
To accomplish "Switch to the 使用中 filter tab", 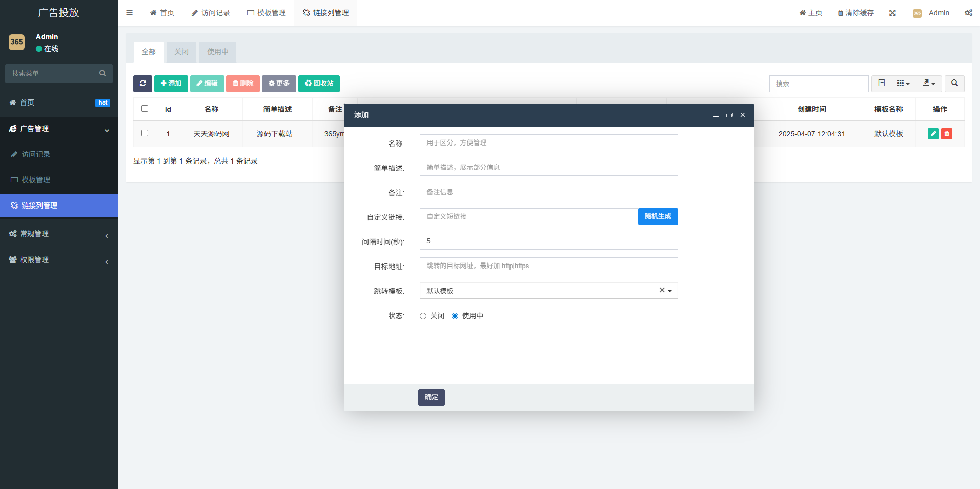I will pos(218,52).
